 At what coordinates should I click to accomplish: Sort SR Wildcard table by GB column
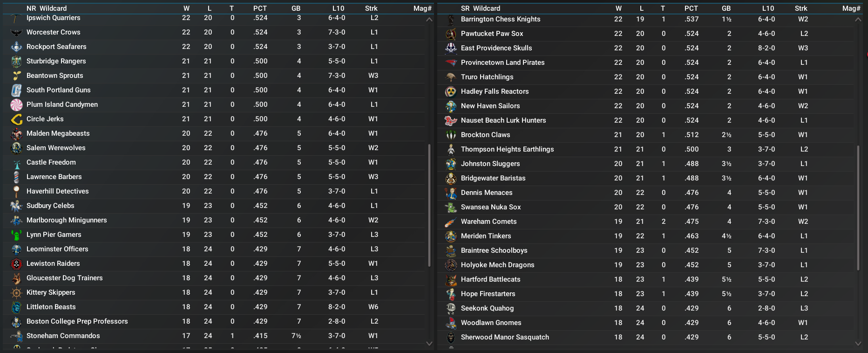[x=726, y=8]
